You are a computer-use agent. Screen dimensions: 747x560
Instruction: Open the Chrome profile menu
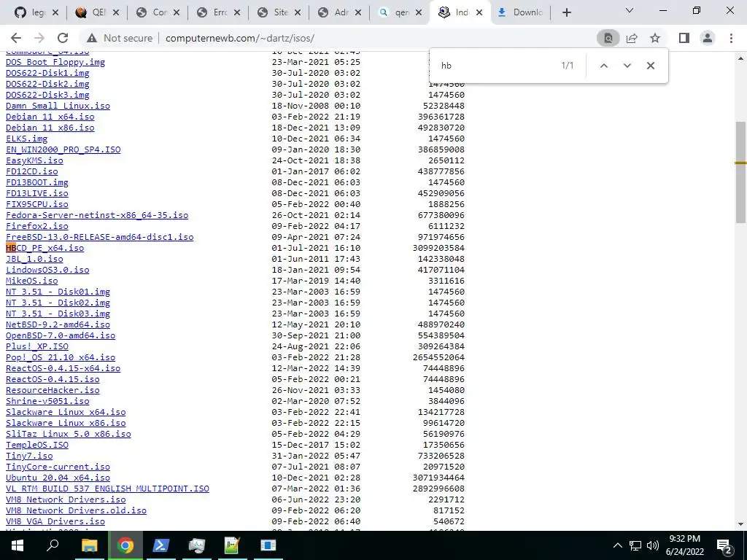[708, 38]
